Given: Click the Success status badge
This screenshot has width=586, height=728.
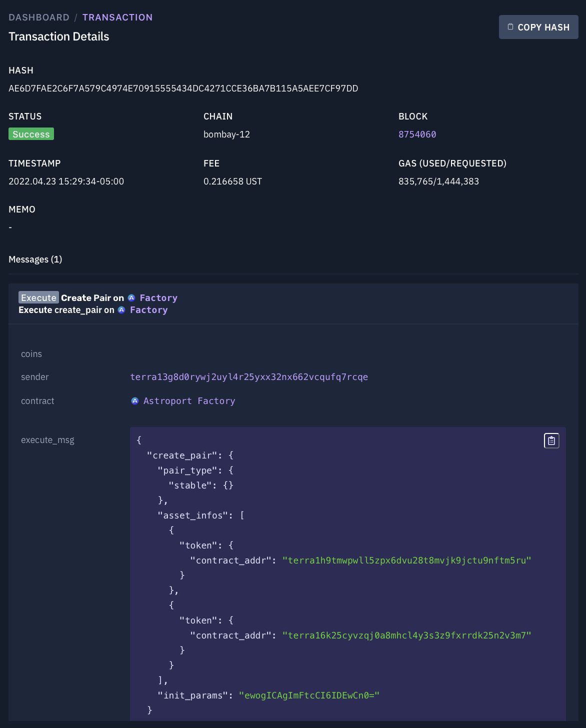Looking at the screenshot, I should (31, 134).
